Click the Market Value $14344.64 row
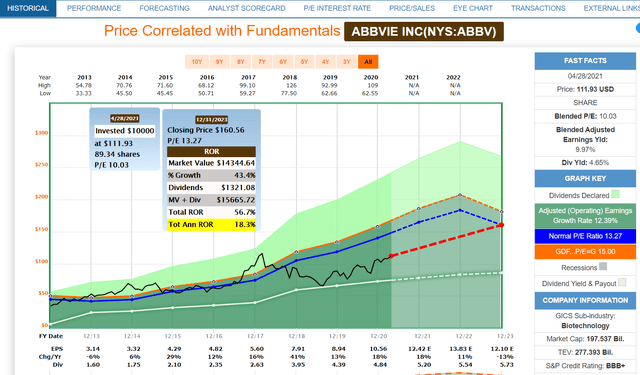This screenshot has height=375, width=640. pyautogui.click(x=211, y=163)
